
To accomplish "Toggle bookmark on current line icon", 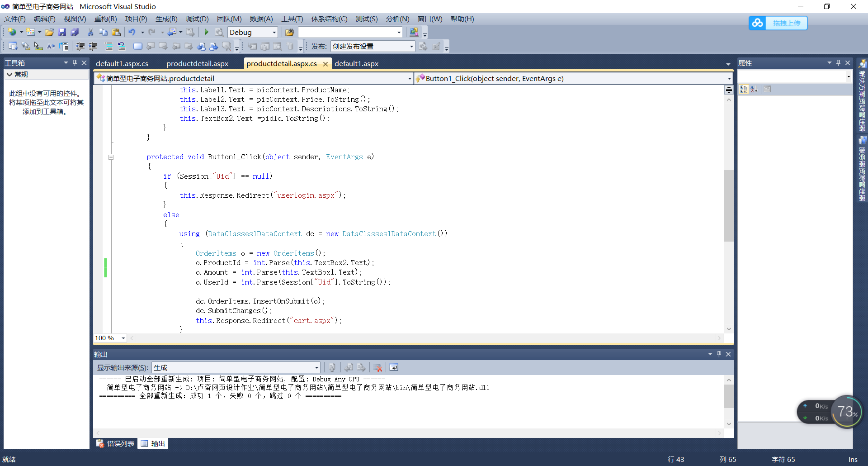I will [x=138, y=46].
